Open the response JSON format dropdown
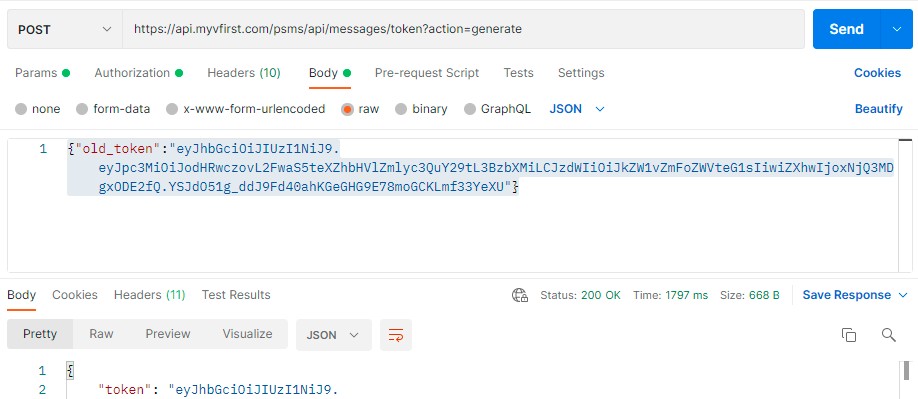 point(334,335)
